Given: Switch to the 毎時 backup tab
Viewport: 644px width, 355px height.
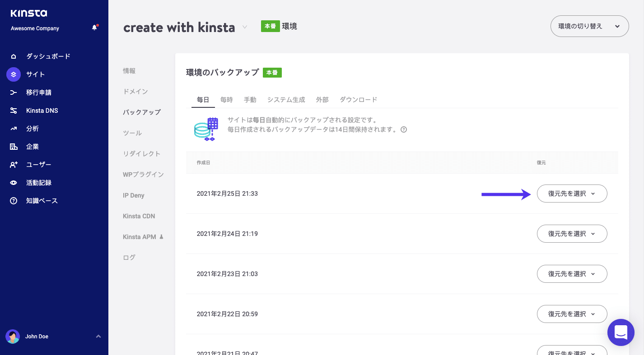Looking at the screenshot, I should (226, 99).
